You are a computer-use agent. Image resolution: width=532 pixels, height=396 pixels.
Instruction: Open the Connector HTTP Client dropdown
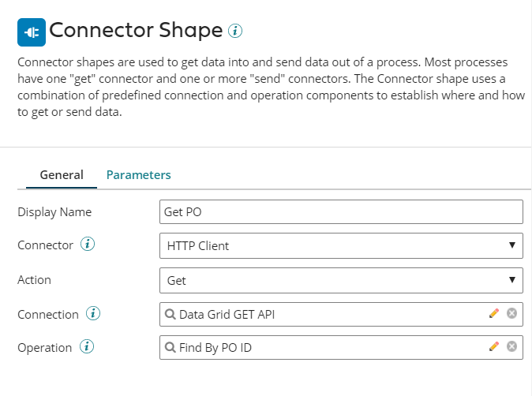pos(341,245)
